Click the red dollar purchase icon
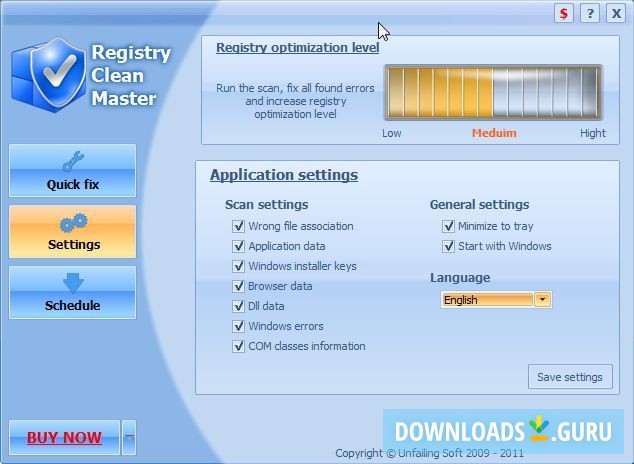This screenshot has height=464, width=634. [x=563, y=14]
